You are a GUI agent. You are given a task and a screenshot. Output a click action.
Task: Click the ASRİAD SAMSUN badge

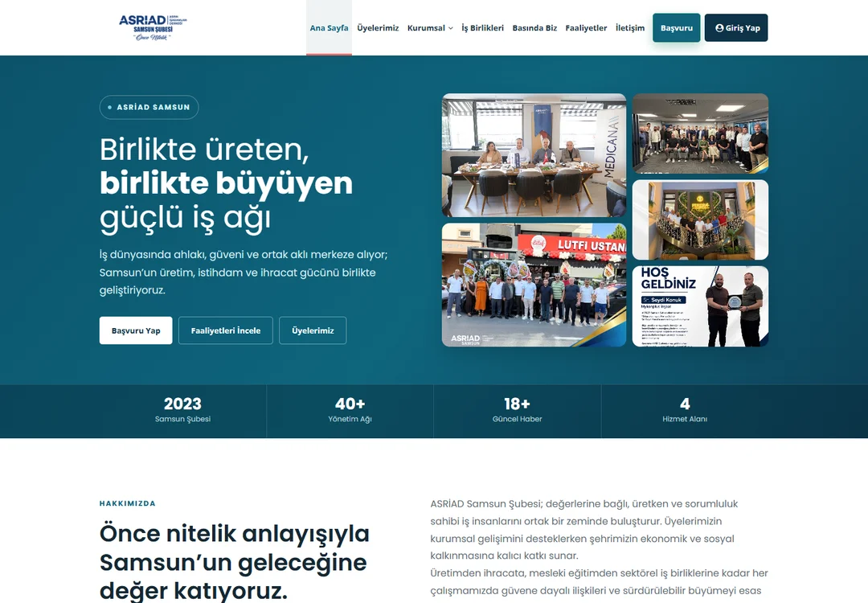pyautogui.click(x=149, y=108)
